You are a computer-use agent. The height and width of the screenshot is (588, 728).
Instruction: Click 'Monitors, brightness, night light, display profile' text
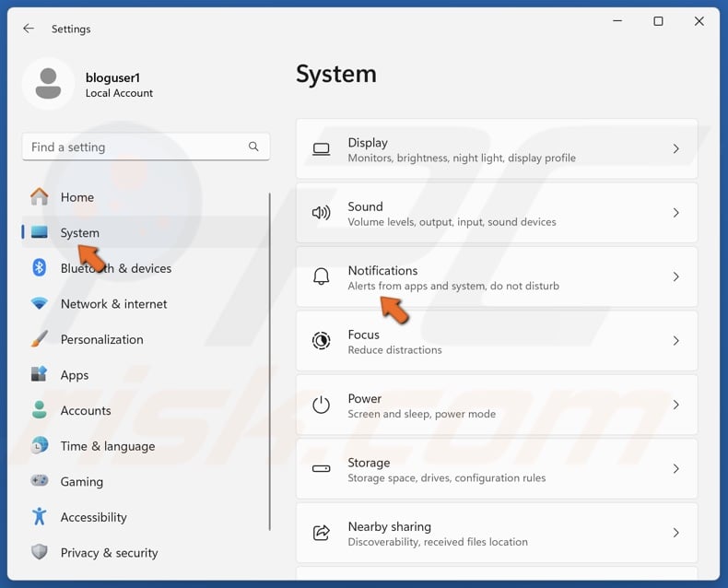[462, 158]
